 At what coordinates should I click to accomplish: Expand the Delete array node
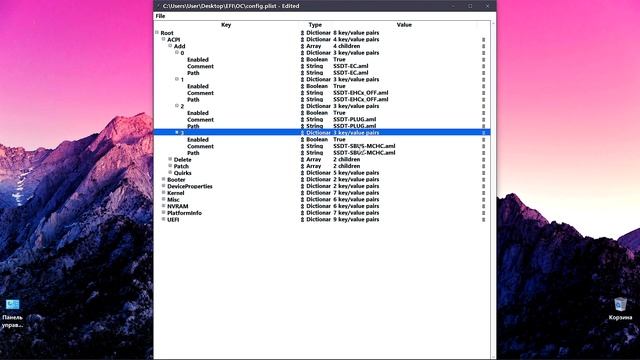point(170,159)
